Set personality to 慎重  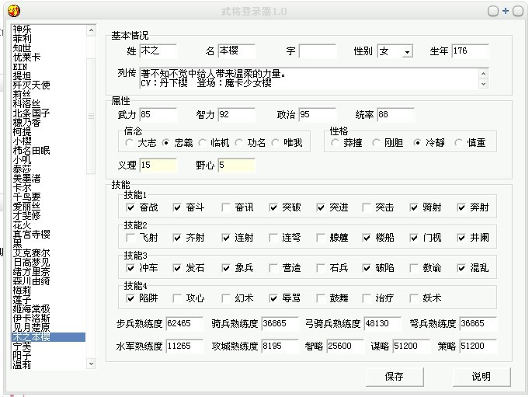(x=459, y=143)
